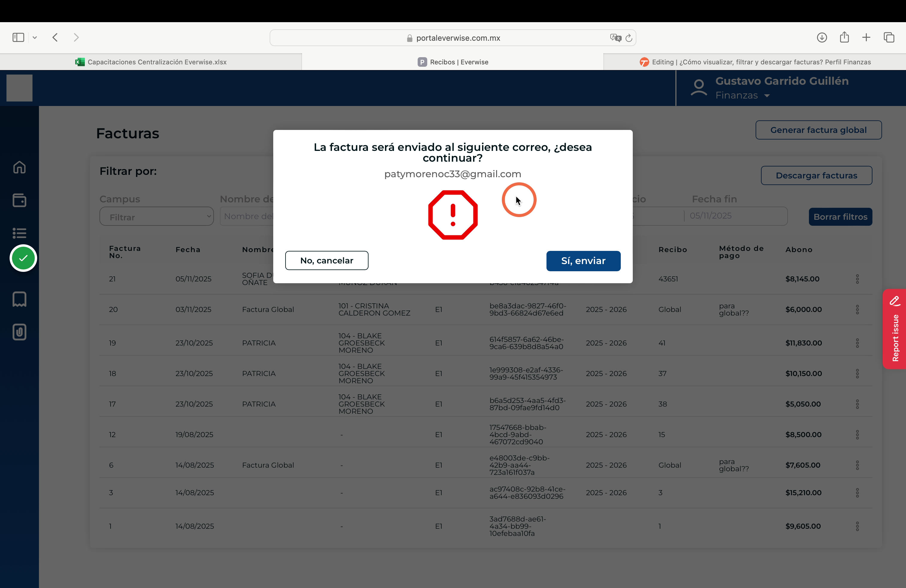906x588 pixels.
Task: Open the bookmark sidebar icon
Action: 19,299
